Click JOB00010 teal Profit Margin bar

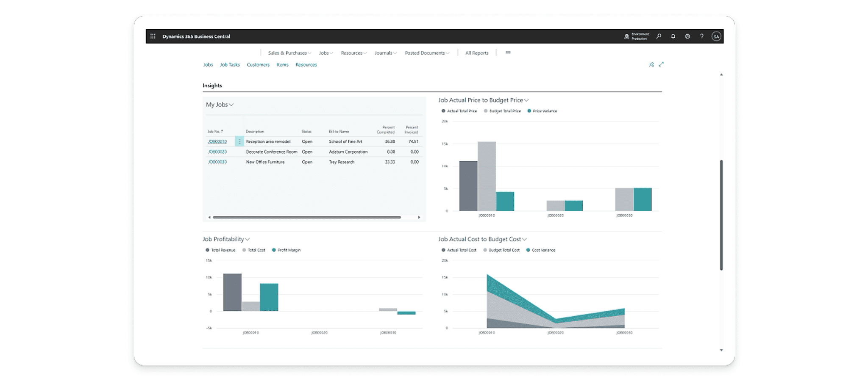coord(269,297)
